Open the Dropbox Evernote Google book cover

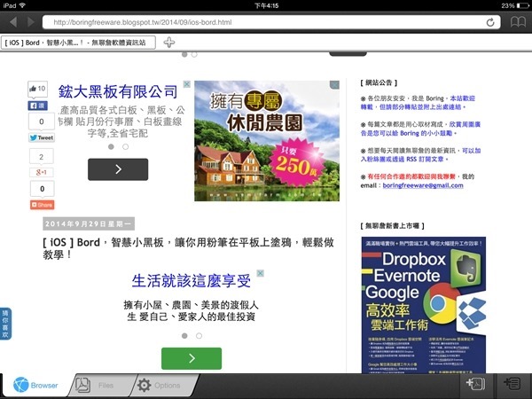point(424,305)
